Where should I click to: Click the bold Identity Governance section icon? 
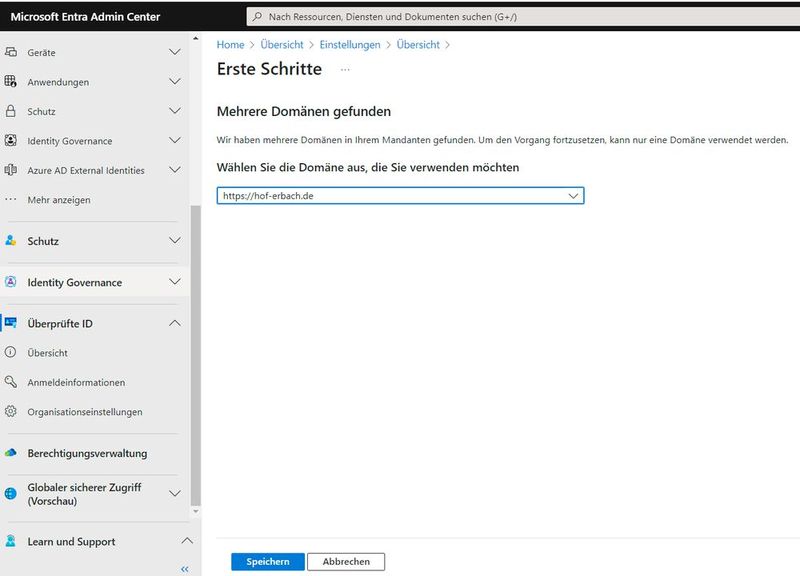[x=11, y=282]
